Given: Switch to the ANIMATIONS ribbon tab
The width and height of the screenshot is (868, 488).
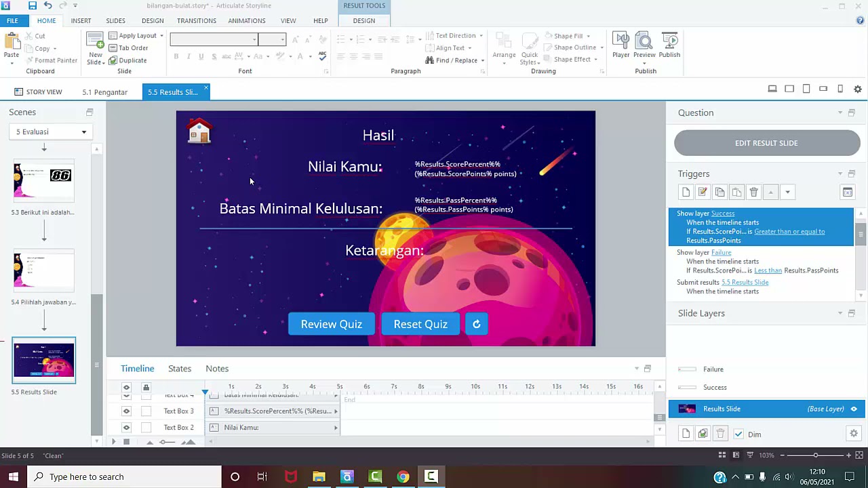Looking at the screenshot, I should point(247,20).
